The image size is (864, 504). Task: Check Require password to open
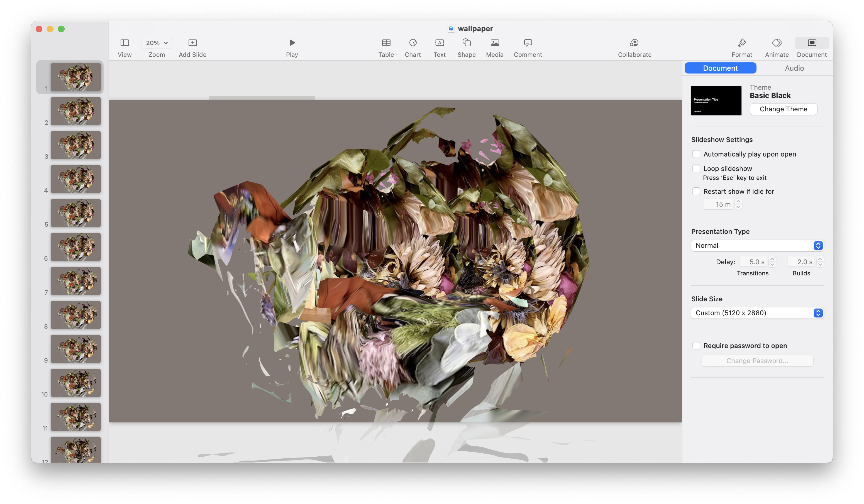tap(696, 346)
